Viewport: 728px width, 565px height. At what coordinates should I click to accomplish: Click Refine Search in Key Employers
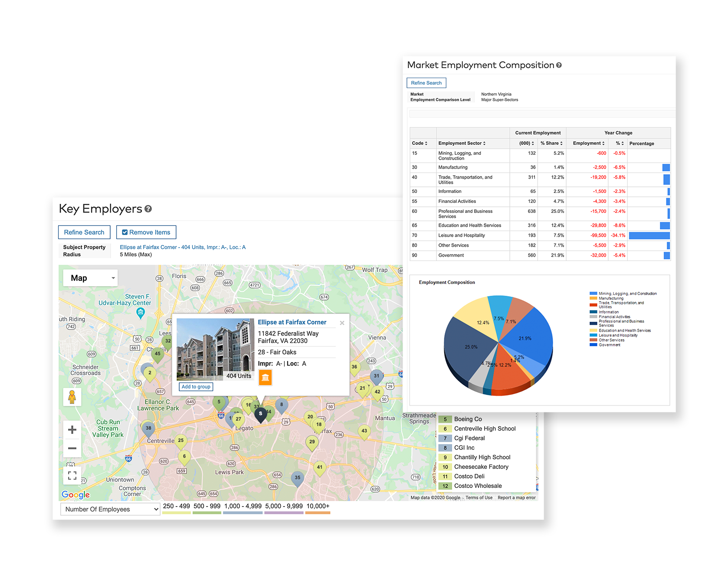point(84,232)
